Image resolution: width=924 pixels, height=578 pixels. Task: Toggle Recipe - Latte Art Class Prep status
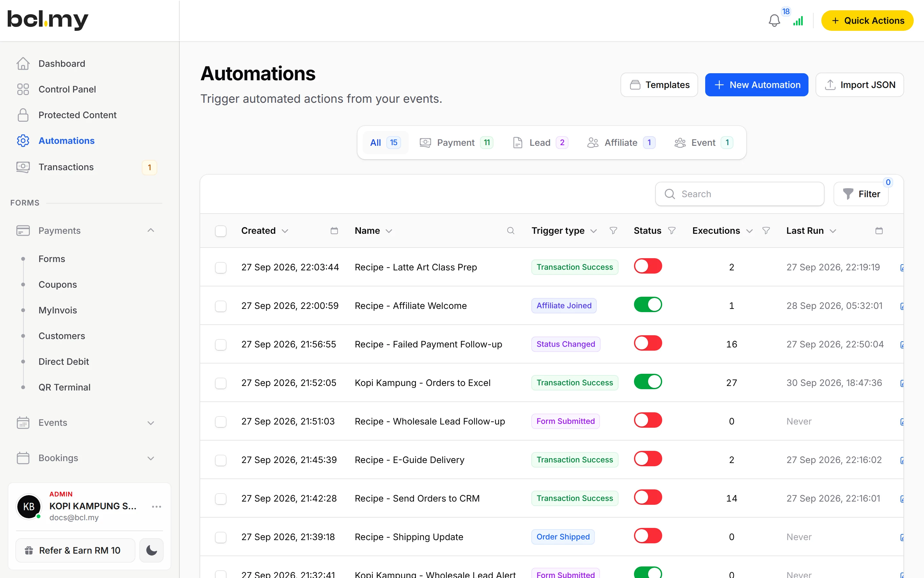tap(647, 266)
